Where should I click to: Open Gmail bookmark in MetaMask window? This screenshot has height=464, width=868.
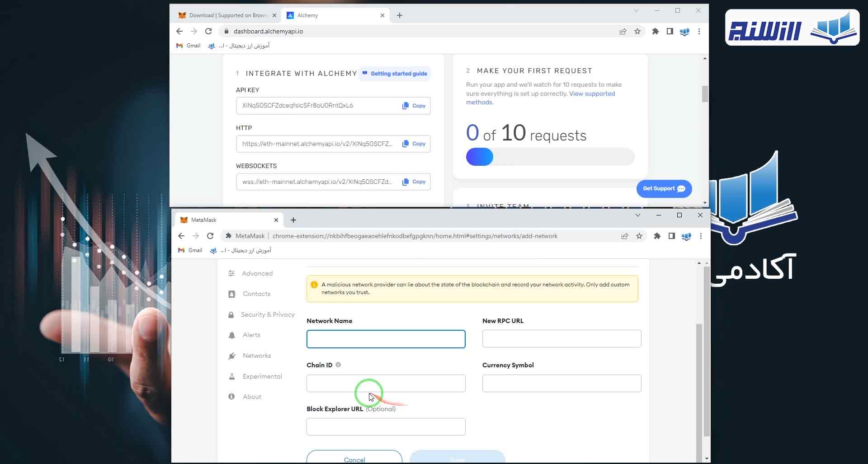190,250
